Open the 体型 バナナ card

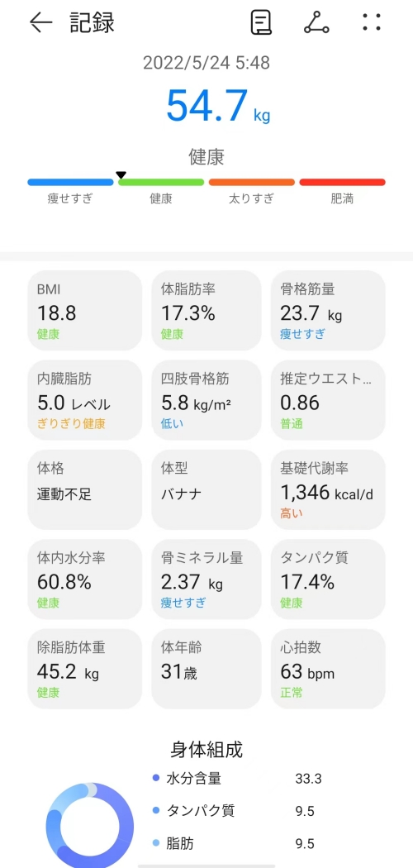(x=206, y=490)
